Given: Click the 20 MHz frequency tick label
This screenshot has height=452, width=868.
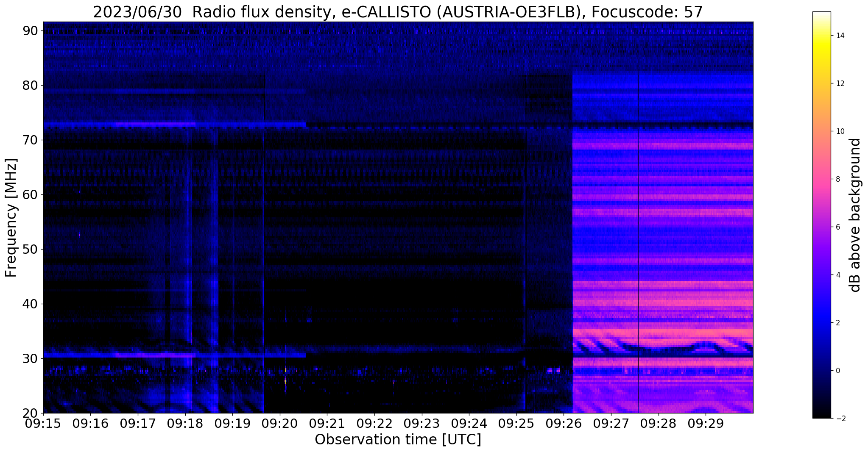Looking at the screenshot, I should point(31,413).
